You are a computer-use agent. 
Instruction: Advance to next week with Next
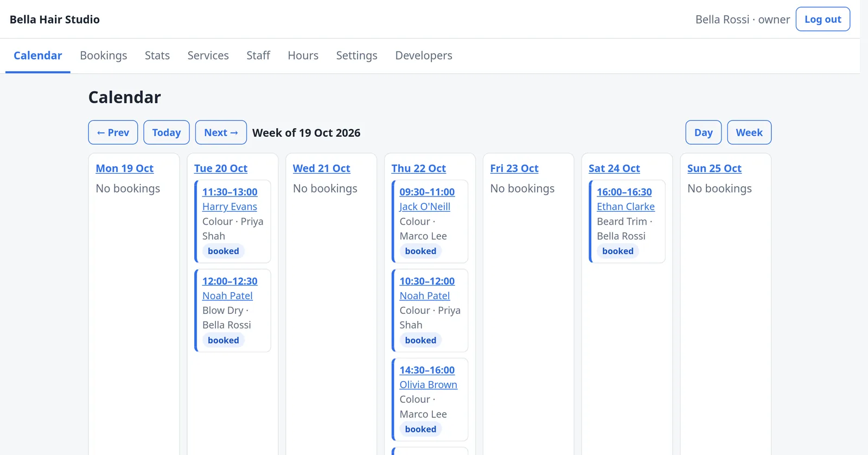pos(221,132)
